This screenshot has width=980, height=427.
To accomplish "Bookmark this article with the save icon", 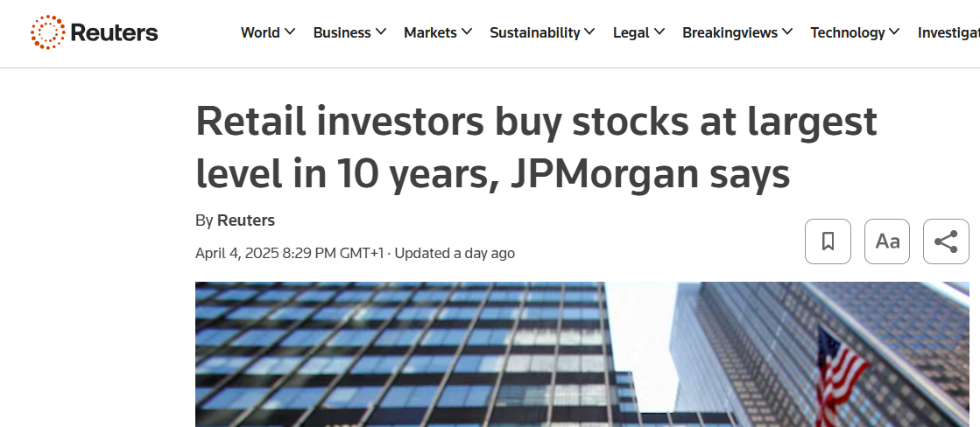I will pos(828,241).
